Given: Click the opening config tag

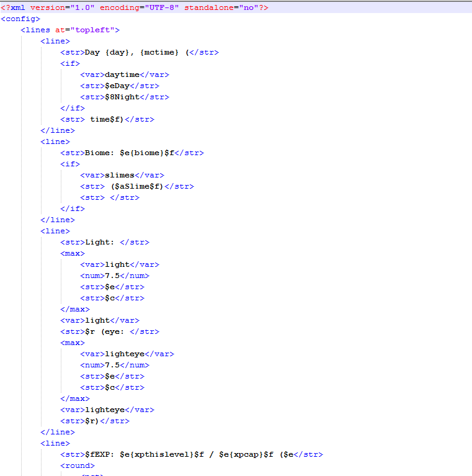Looking at the screenshot, I should click(x=20, y=19).
